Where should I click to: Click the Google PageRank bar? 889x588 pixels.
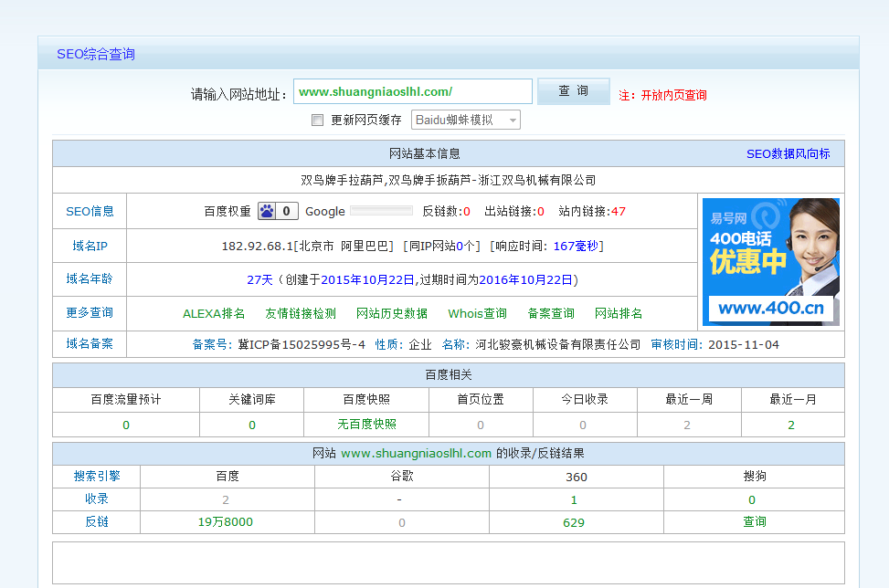[382, 211]
